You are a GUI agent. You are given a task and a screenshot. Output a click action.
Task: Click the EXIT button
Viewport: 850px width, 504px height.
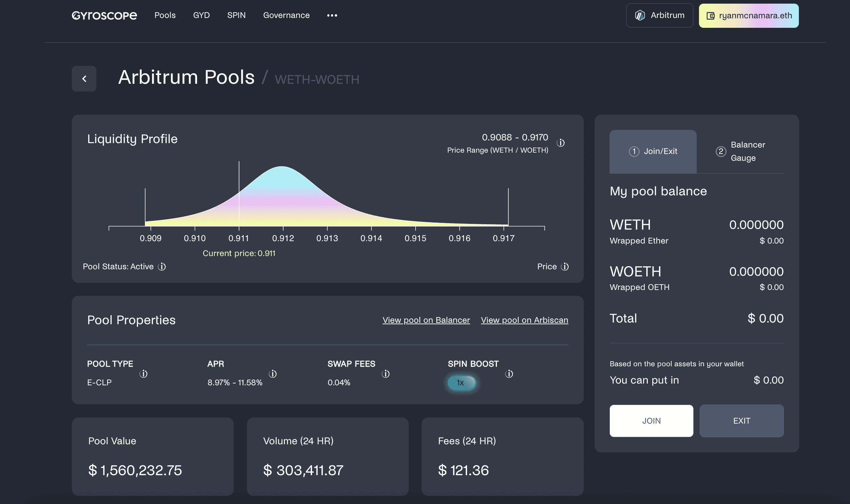(x=742, y=421)
